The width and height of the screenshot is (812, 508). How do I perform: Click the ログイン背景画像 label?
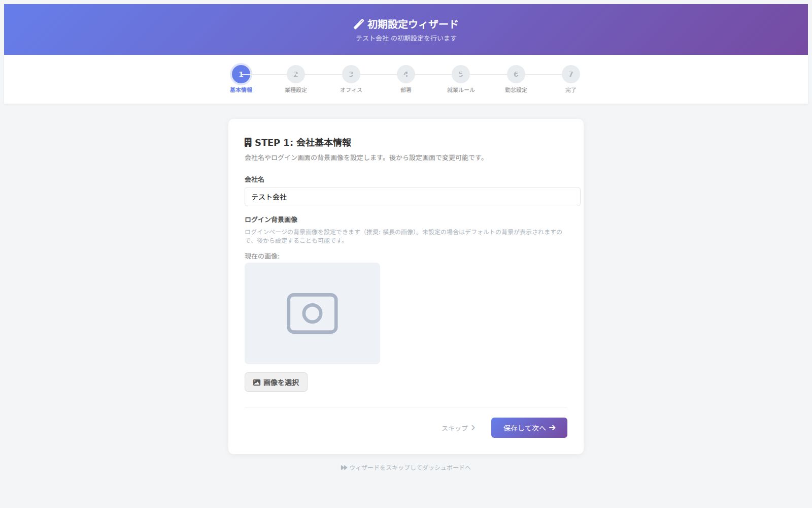[x=271, y=219]
